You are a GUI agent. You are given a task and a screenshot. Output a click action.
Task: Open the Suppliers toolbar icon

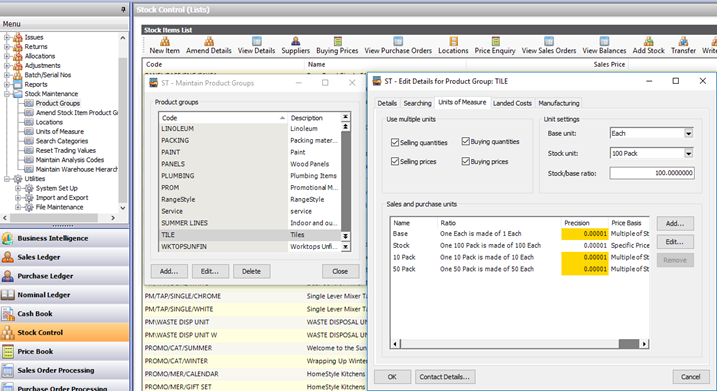point(295,46)
